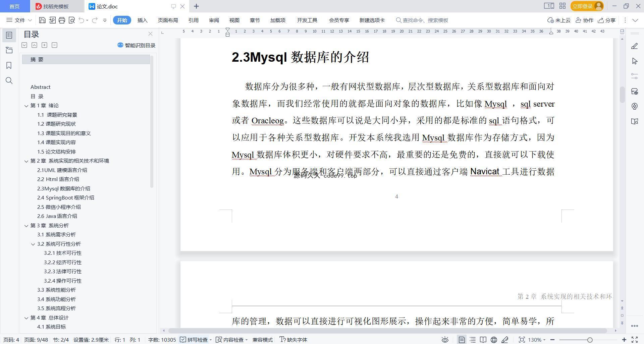Click the selection arrow tool in right sidebar
Image resolution: width=644 pixels, height=344 pixels.
[634, 61]
